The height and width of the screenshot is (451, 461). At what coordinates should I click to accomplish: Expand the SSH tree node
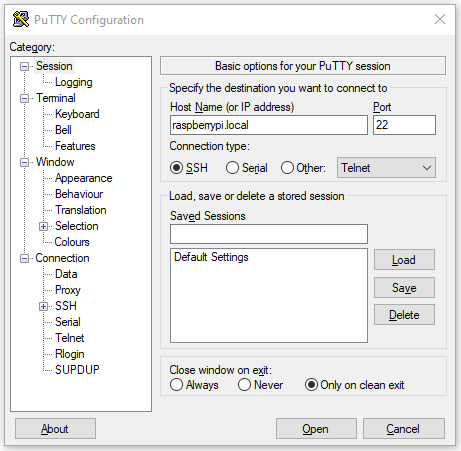(x=43, y=306)
